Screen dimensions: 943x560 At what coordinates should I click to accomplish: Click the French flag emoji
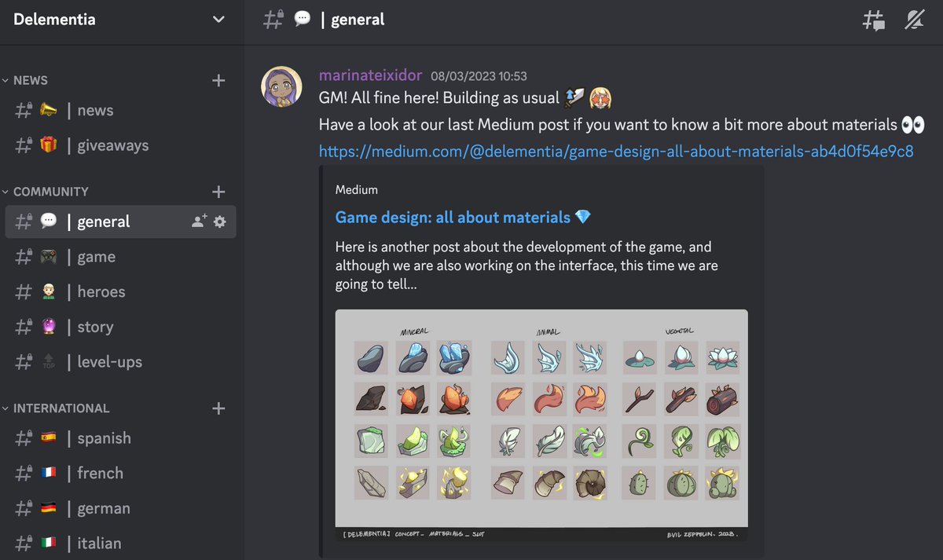(x=49, y=473)
